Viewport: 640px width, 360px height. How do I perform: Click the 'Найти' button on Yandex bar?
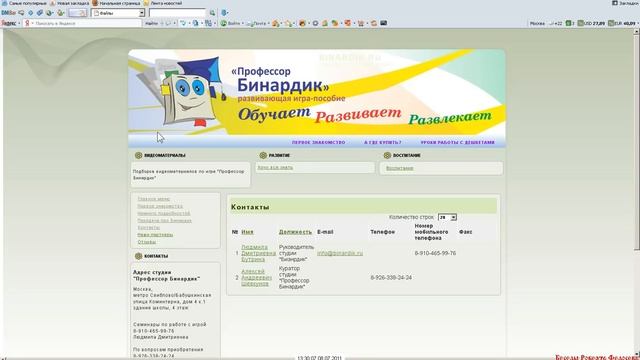151,23
